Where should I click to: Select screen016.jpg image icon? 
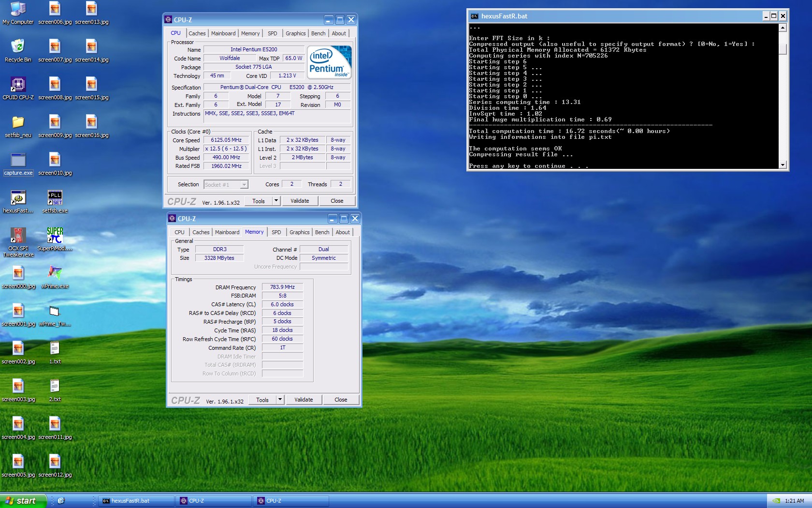[x=91, y=126]
